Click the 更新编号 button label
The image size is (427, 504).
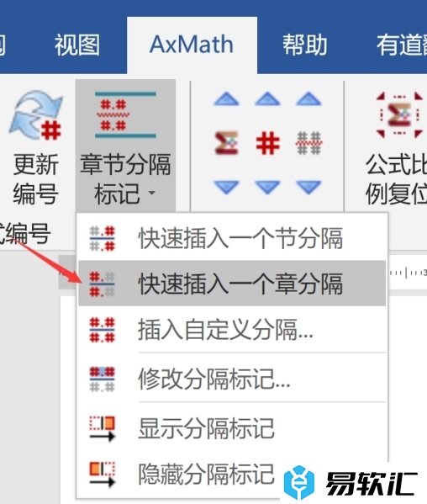pos(36,178)
